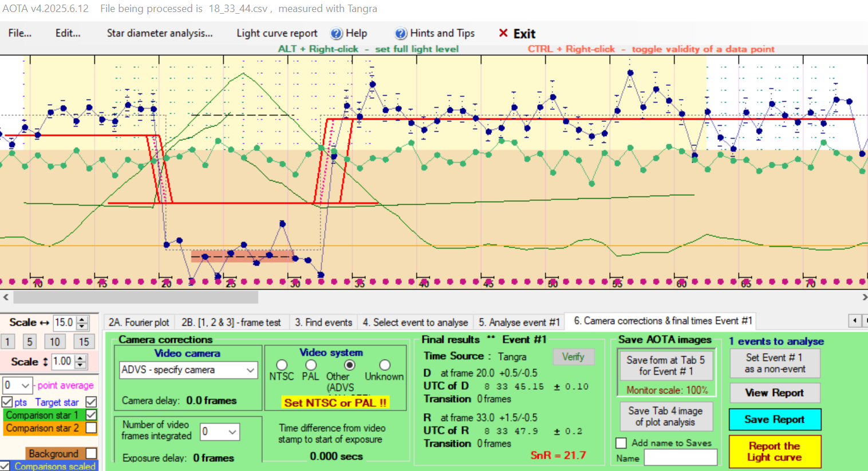Enable the Comparison star 2 checkbox

pos(91,428)
